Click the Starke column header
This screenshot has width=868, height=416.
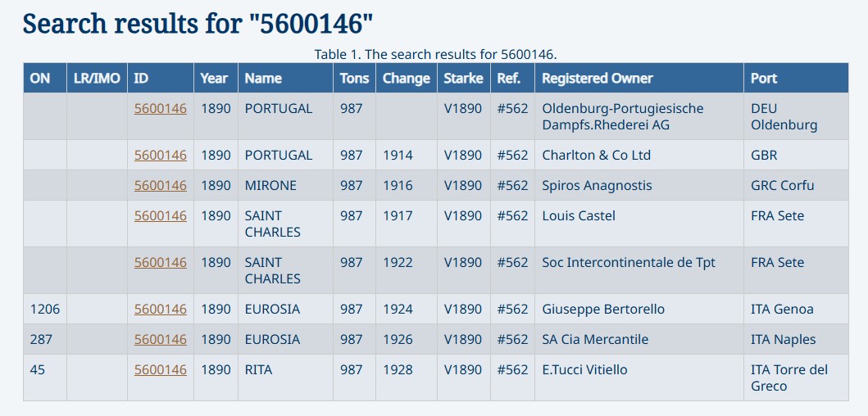tap(463, 79)
